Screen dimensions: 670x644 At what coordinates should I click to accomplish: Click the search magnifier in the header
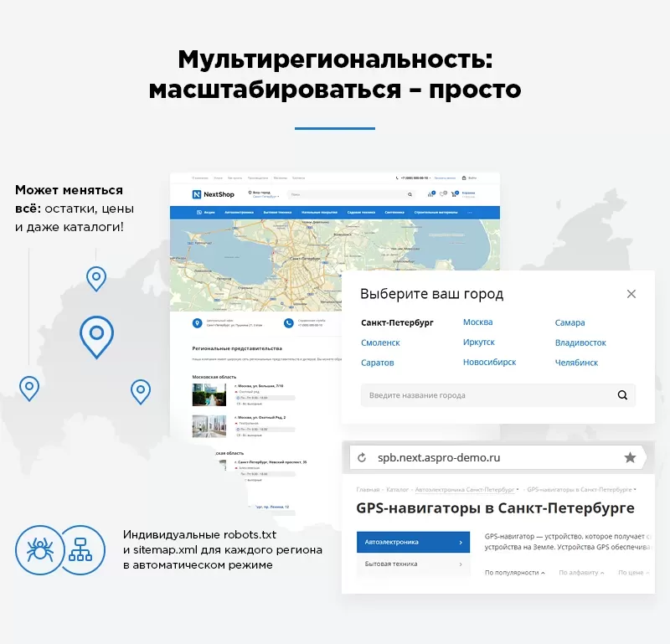click(410, 194)
